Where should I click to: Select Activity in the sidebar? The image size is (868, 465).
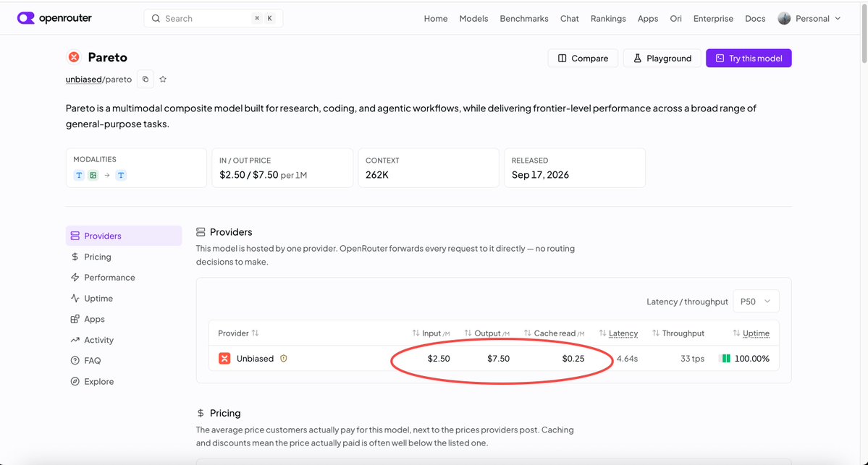124,340
